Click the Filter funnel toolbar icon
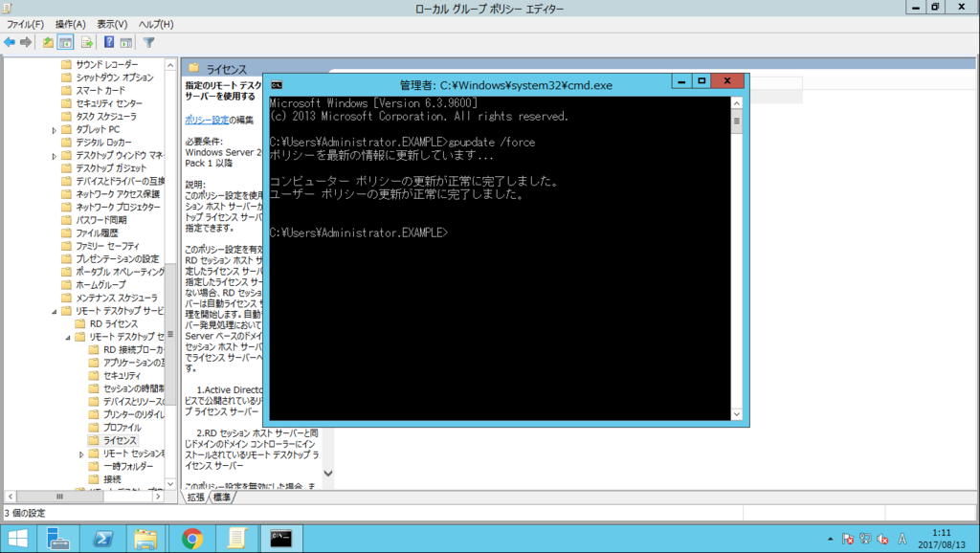980x553 pixels. (148, 42)
